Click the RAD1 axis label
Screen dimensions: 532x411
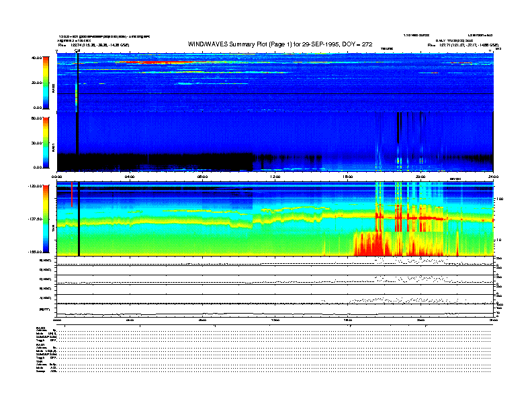pyautogui.click(x=53, y=147)
